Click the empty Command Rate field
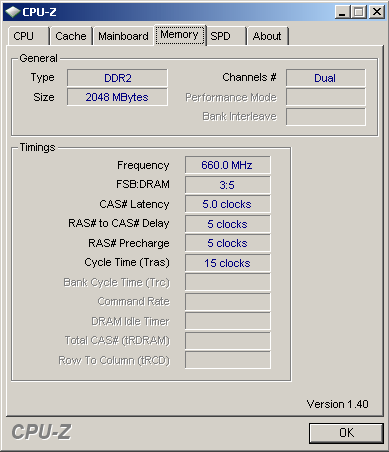Image resolution: width=389 pixels, height=452 pixels. tap(228, 302)
